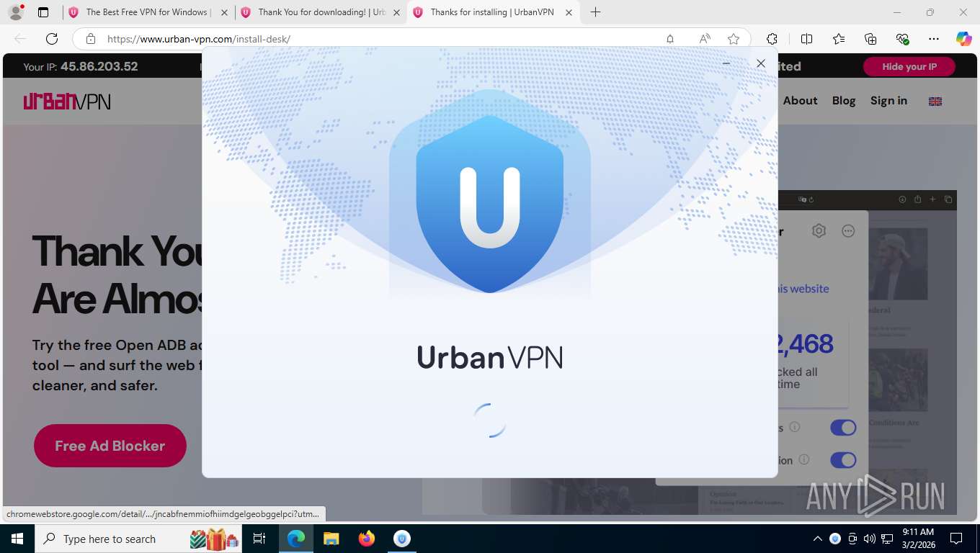Switch to 'The Best Free VPN for Windows' tab
This screenshot has width=980, height=553.
click(147, 12)
